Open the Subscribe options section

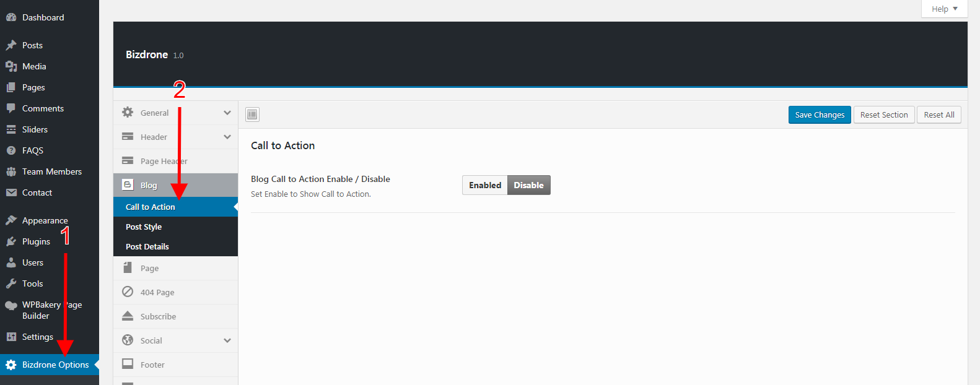(175, 316)
